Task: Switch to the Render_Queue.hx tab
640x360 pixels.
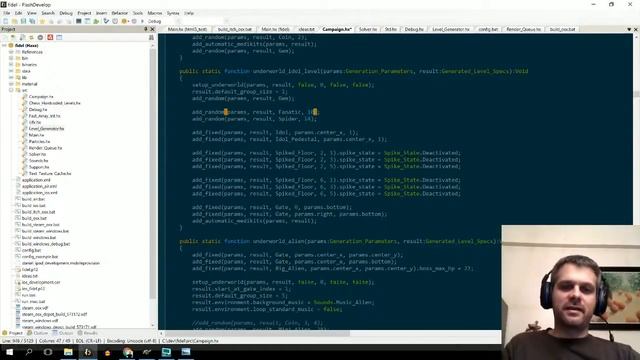Action: 524,29
